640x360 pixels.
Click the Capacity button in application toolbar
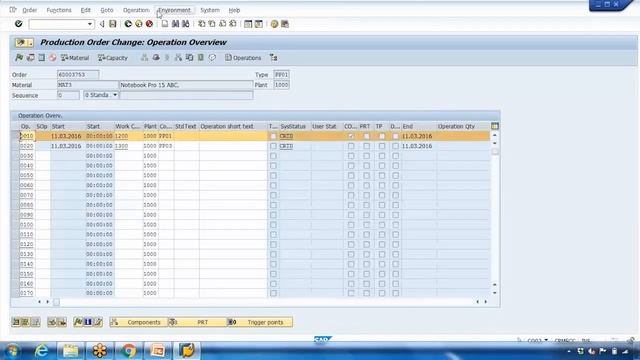pos(113,58)
